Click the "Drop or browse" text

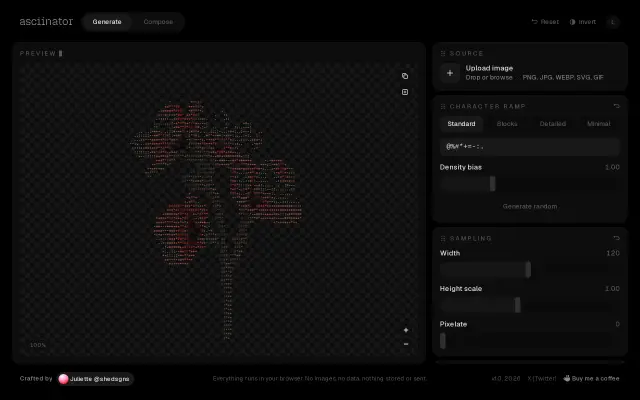pyautogui.click(x=489, y=78)
